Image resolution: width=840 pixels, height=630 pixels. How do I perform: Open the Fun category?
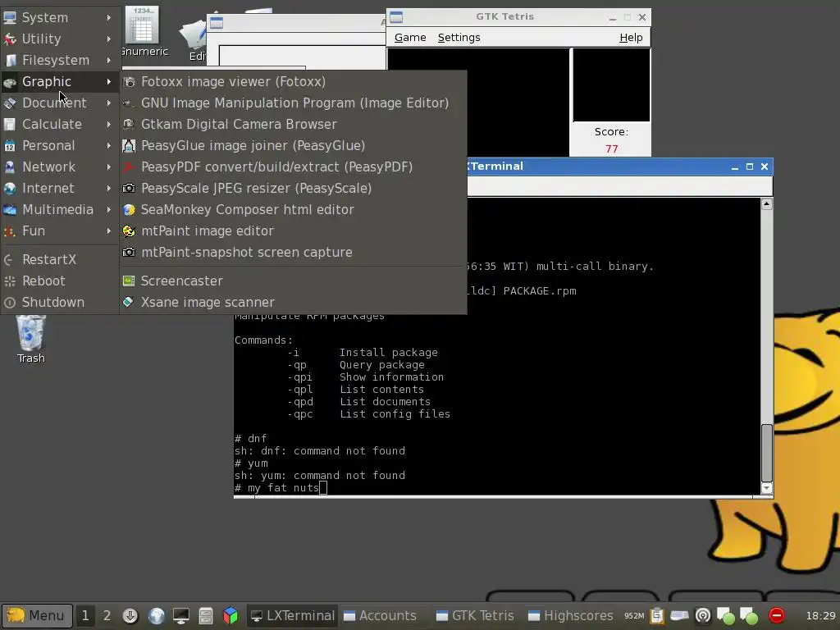tap(59, 231)
